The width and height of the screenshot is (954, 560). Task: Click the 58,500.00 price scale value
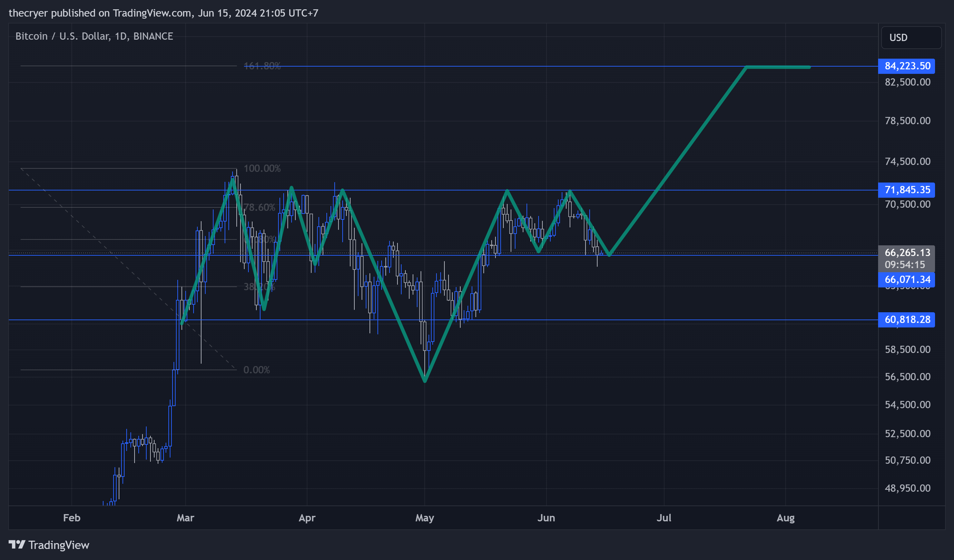tap(907, 350)
